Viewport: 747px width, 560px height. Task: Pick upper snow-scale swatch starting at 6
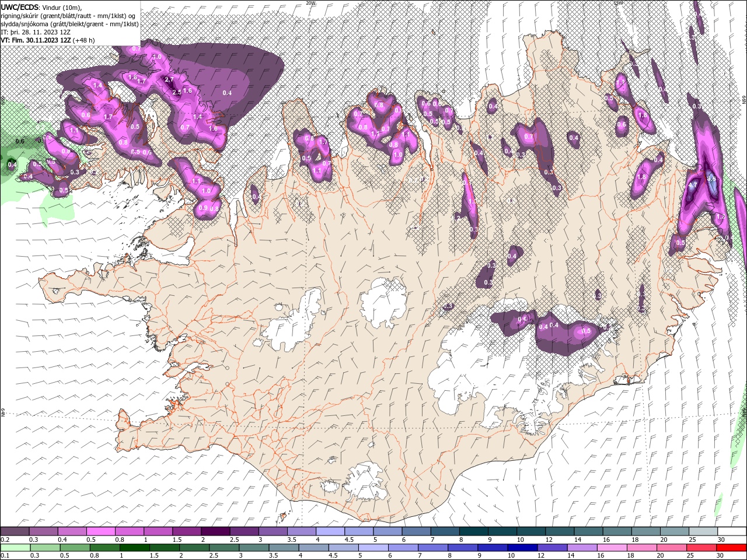416,531
